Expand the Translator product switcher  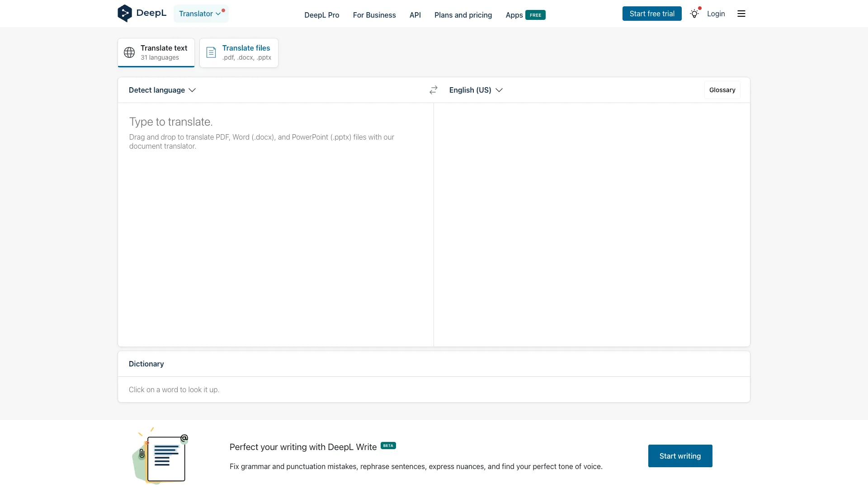click(201, 13)
